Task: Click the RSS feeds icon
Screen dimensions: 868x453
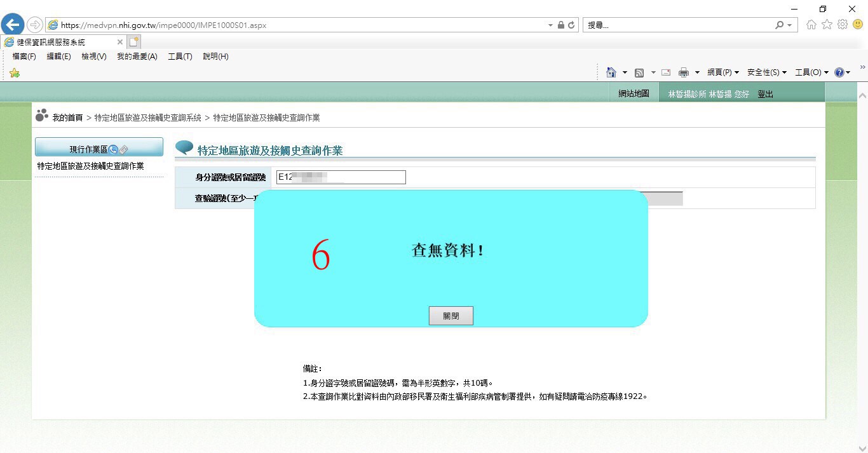Action: coord(639,72)
